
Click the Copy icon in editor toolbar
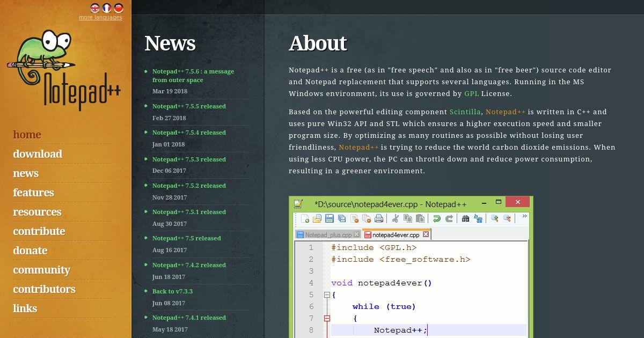point(408,218)
